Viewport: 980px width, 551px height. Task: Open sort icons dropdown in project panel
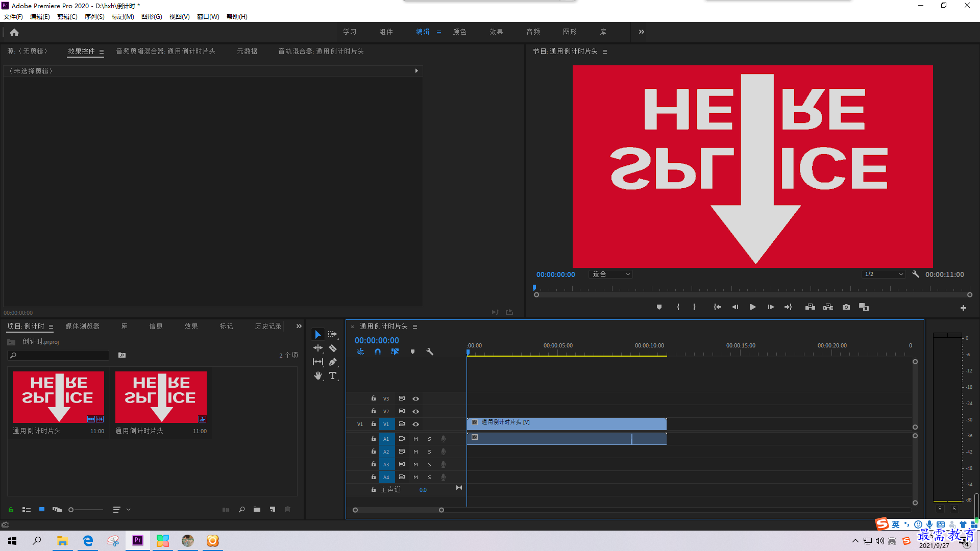(121, 509)
